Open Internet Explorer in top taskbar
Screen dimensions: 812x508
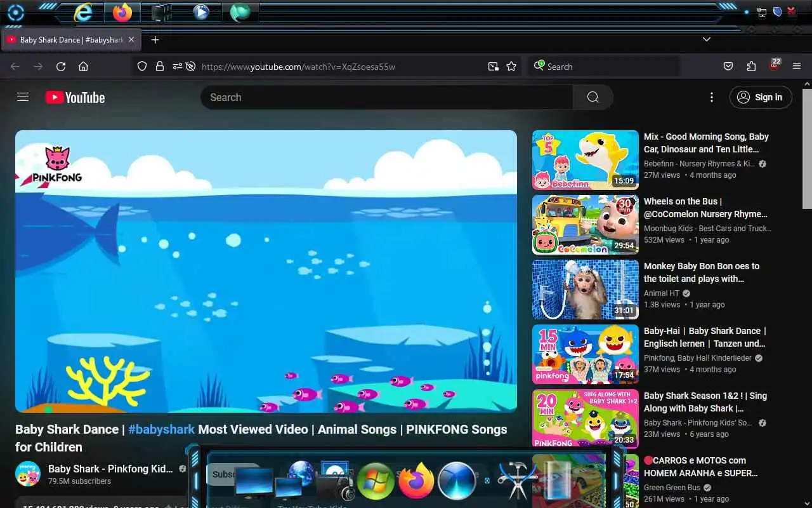pyautogui.click(x=83, y=12)
